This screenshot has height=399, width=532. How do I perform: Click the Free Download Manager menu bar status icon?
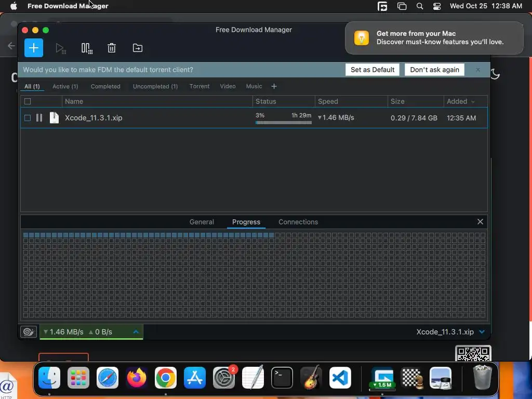pos(382,6)
